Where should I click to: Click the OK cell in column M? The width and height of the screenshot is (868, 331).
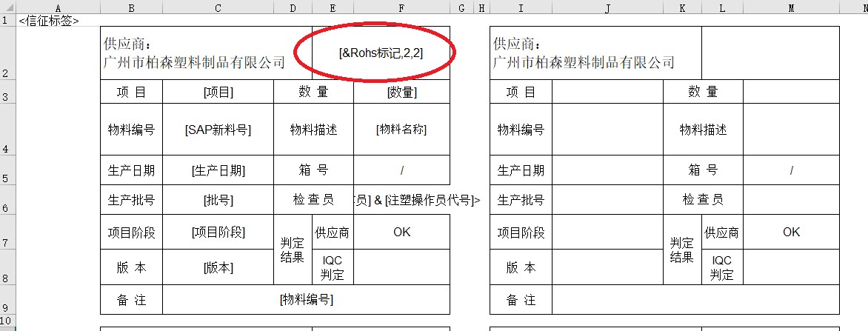(x=791, y=232)
